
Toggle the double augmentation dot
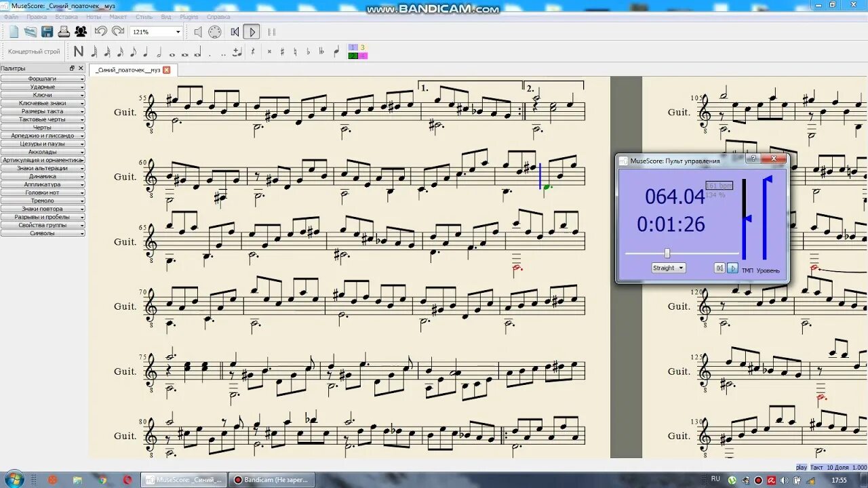[223, 55]
